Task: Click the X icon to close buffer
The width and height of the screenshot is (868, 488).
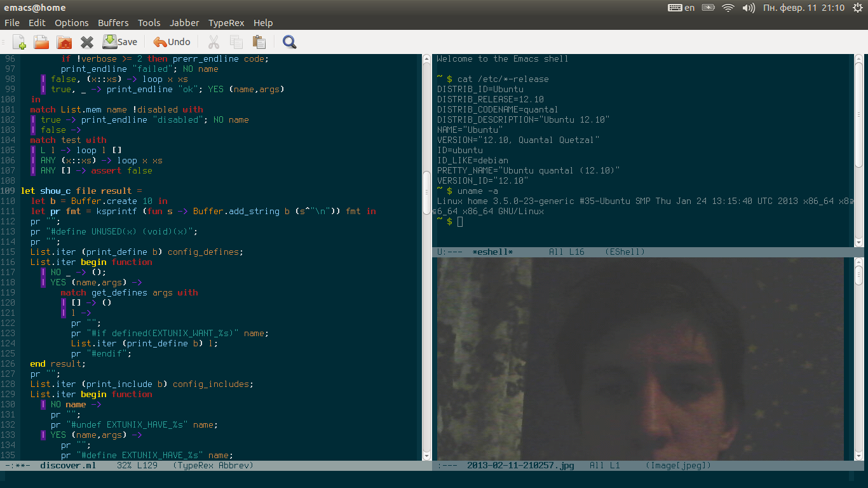Action: [x=87, y=42]
